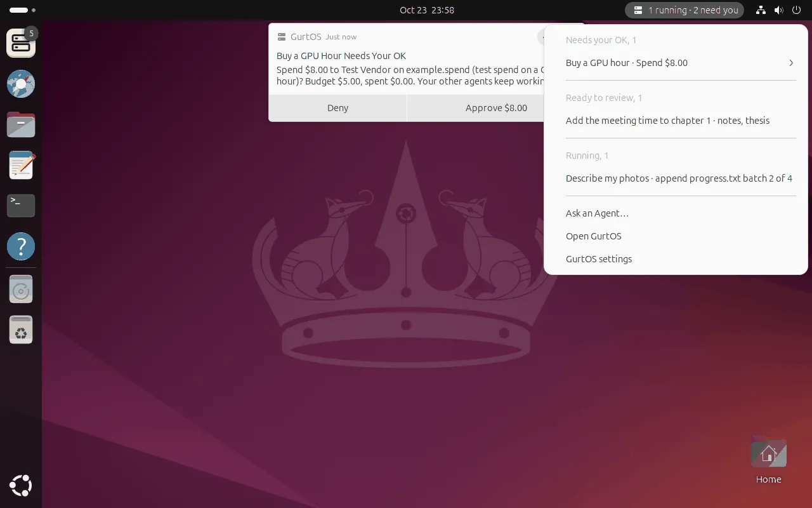Open the Files manager in the dock

tap(21, 124)
